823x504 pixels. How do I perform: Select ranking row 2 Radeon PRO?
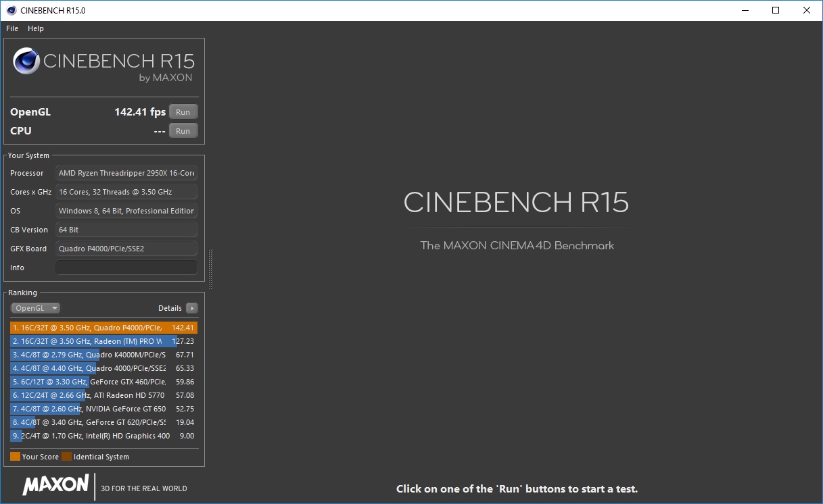pyautogui.click(x=104, y=341)
